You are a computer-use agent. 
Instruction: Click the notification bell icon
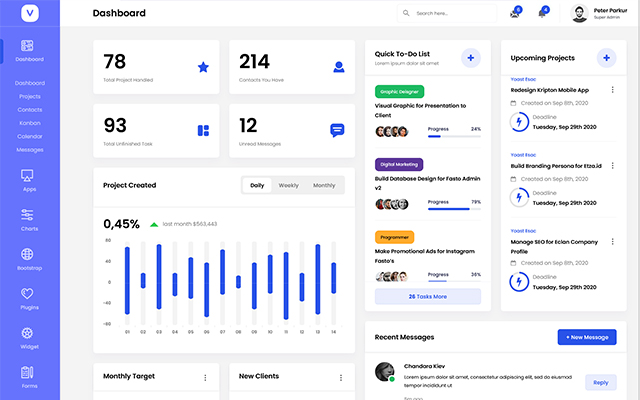pos(543,13)
